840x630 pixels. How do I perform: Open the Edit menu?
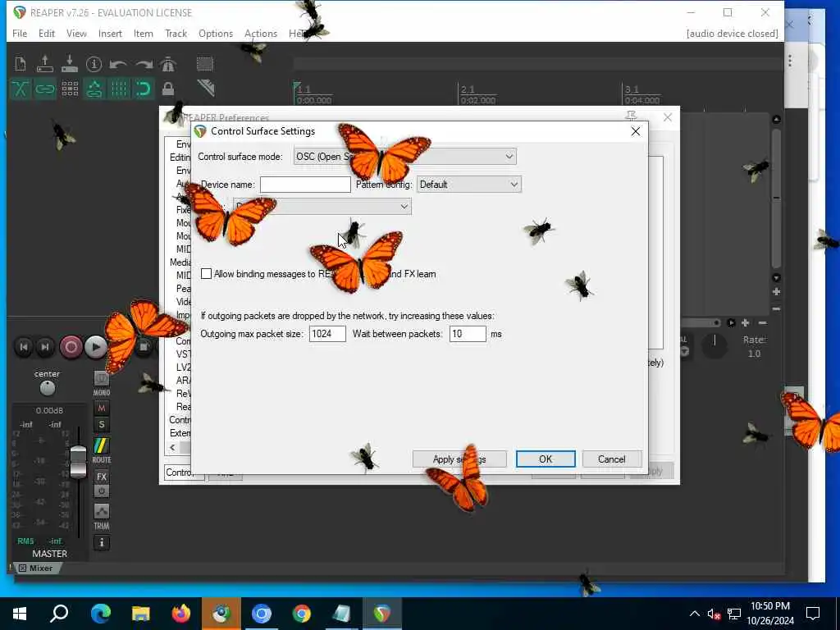47,33
